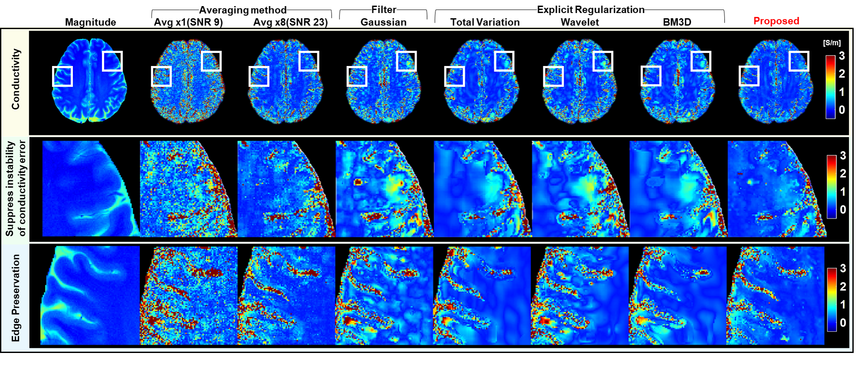The width and height of the screenshot is (868, 366).
Task: Select the red 'Proposed' label
Action: [776, 21]
